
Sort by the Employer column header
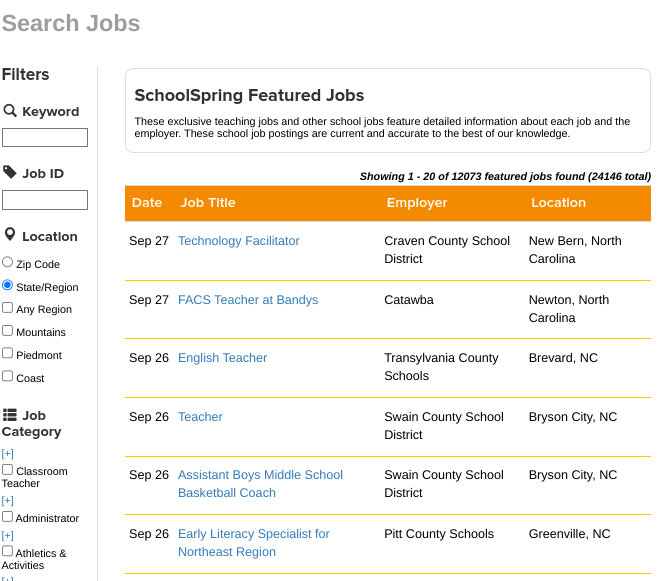417,203
